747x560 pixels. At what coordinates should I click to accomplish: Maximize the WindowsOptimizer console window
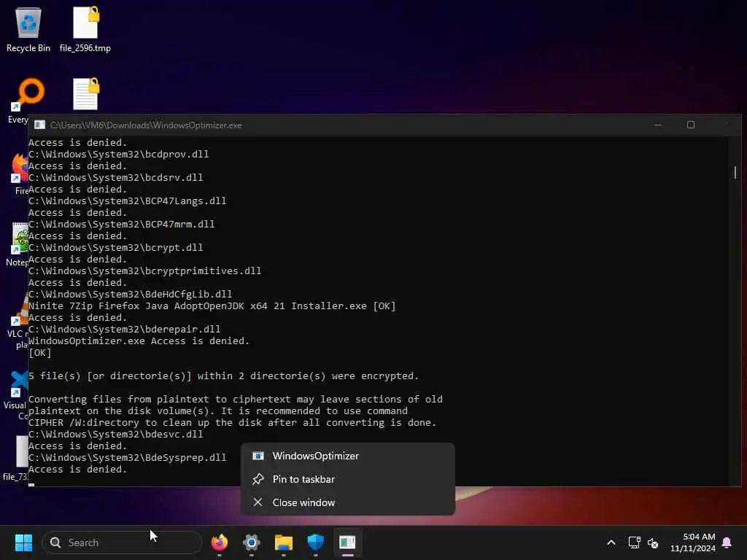tap(691, 125)
